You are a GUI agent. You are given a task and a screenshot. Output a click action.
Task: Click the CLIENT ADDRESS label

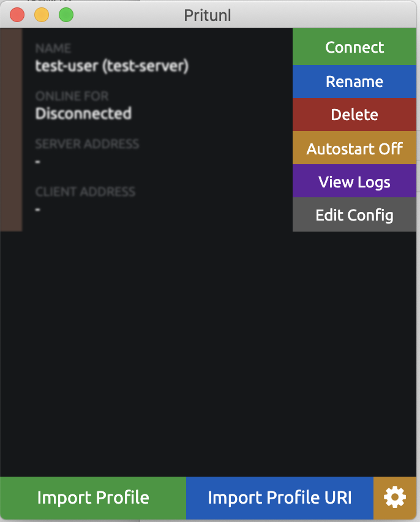coord(86,192)
